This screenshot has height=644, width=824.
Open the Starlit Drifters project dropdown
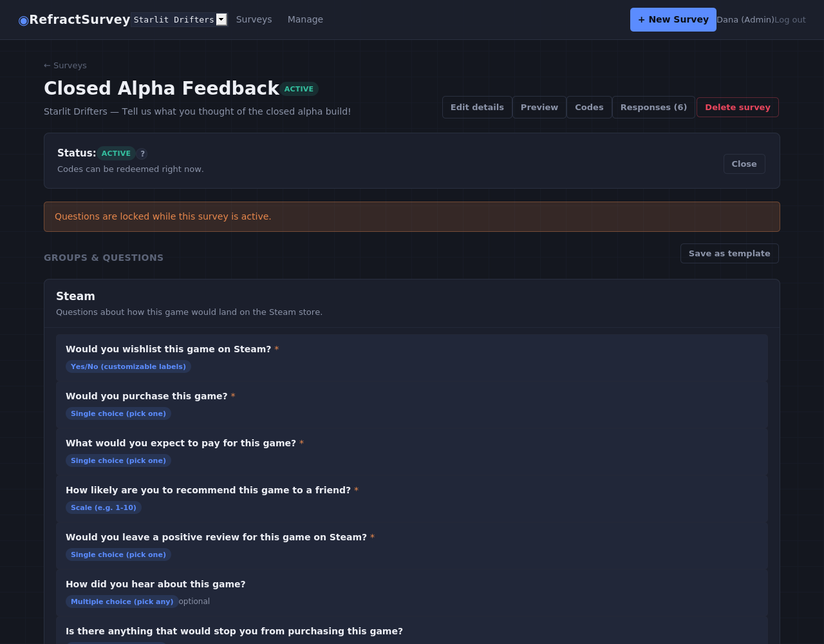(179, 19)
